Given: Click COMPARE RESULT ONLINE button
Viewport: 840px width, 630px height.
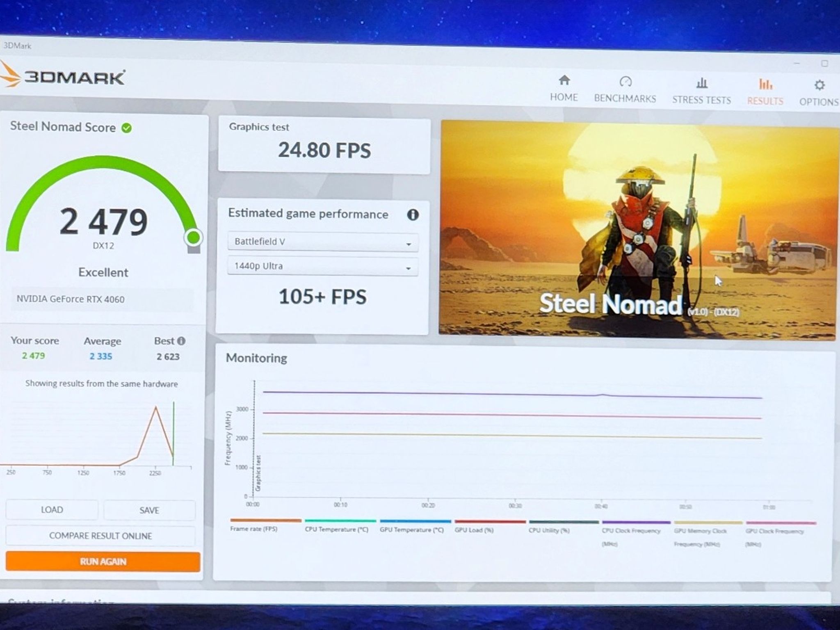Looking at the screenshot, I should (x=100, y=536).
